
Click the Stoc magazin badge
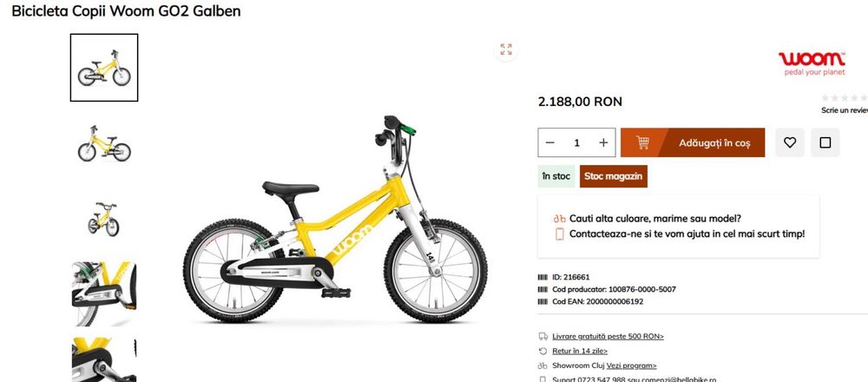(x=614, y=176)
